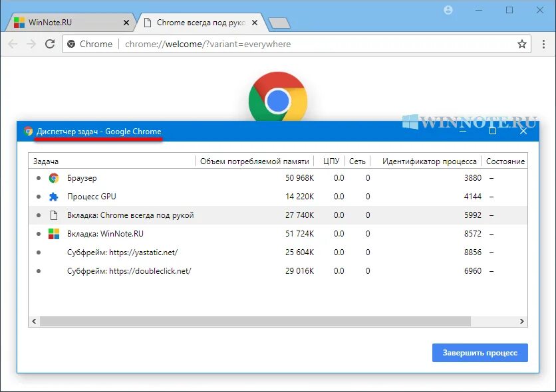
Task: Click the Chrome icon in Task Manager title bar
Action: click(x=28, y=132)
